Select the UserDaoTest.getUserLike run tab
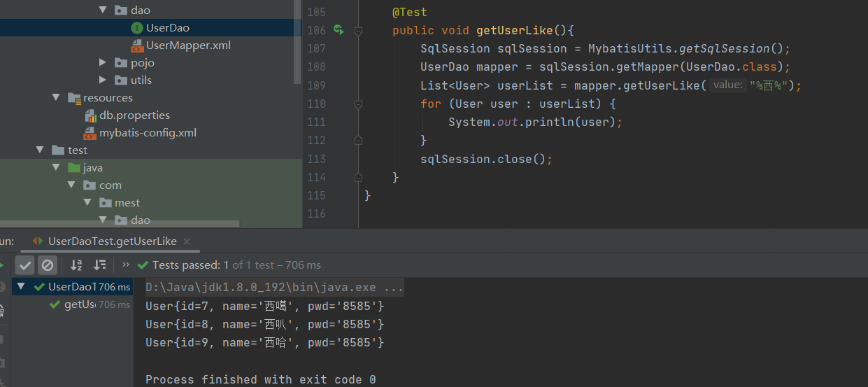The image size is (868, 387). [x=112, y=241]
